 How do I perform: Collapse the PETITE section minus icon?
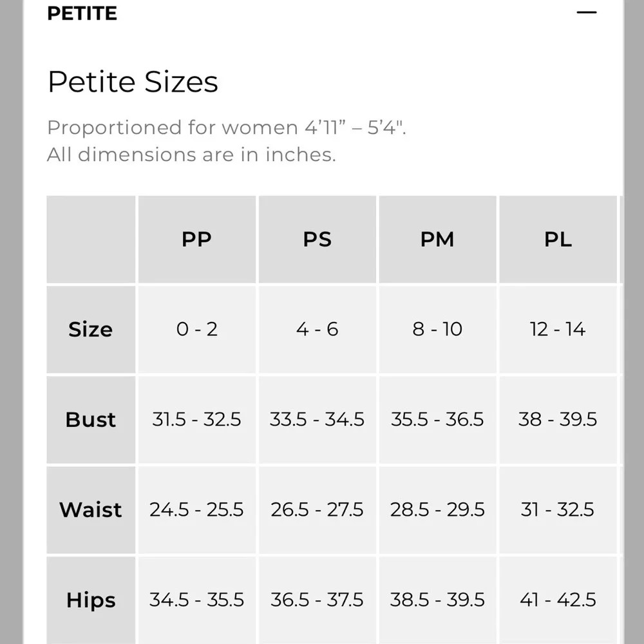click(586, 13)
